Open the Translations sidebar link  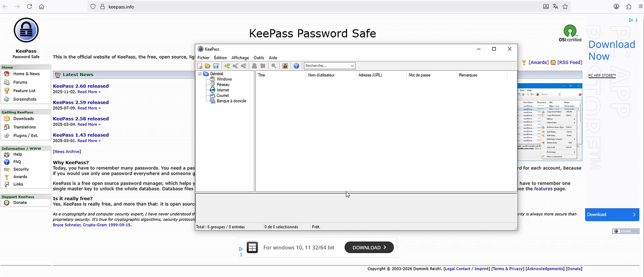pos(24,127)
